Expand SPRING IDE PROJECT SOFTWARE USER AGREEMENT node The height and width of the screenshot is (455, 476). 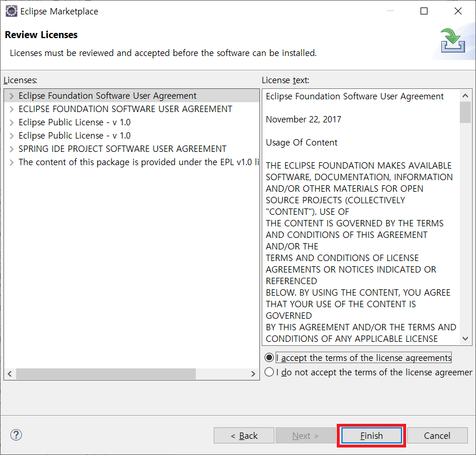12,149
